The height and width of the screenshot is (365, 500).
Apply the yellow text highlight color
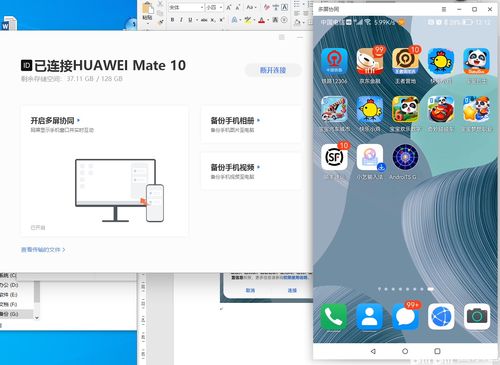coord(248,20)
